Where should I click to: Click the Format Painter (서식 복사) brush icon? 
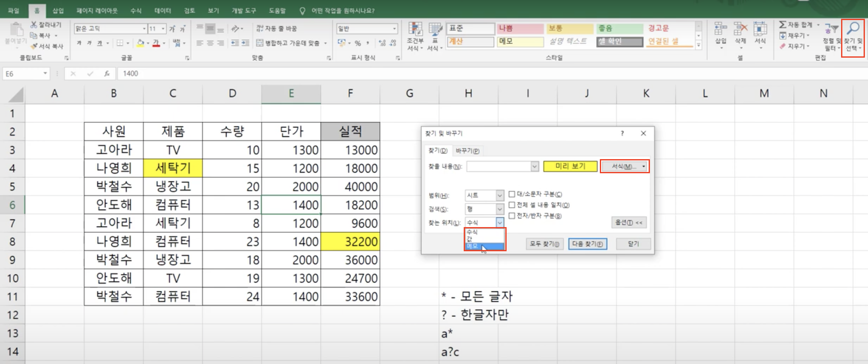tap(33, 46)
